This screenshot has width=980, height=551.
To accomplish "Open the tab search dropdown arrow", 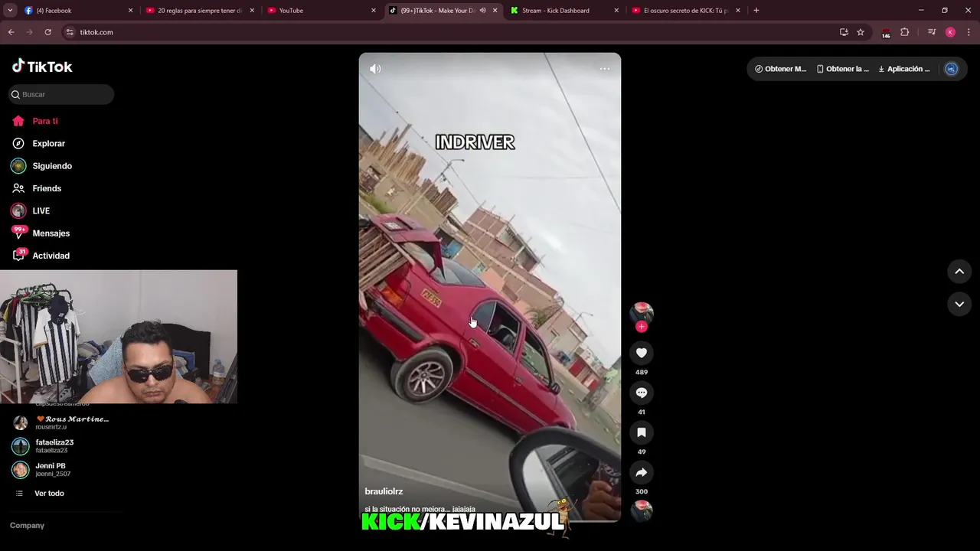I will pos(10,11).
